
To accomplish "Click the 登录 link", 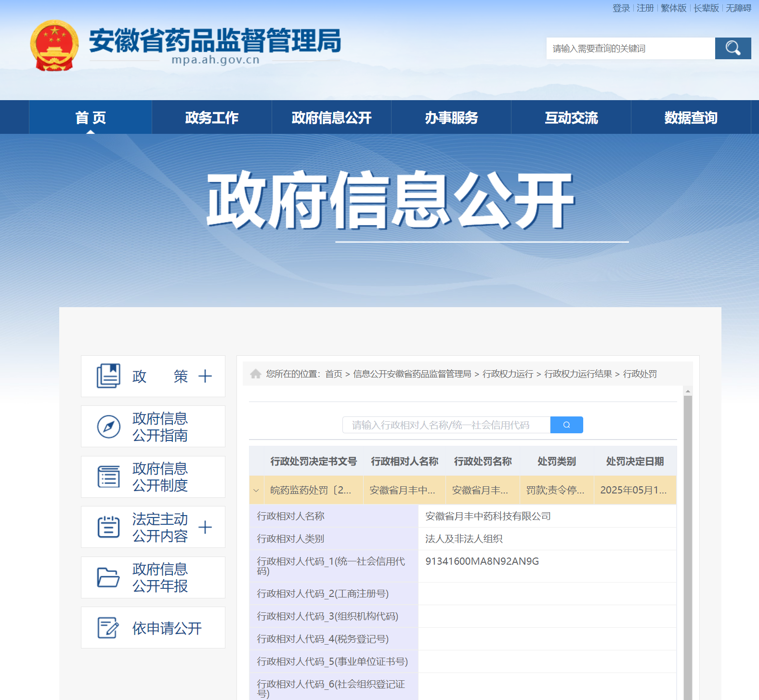I will coord(621,8).
